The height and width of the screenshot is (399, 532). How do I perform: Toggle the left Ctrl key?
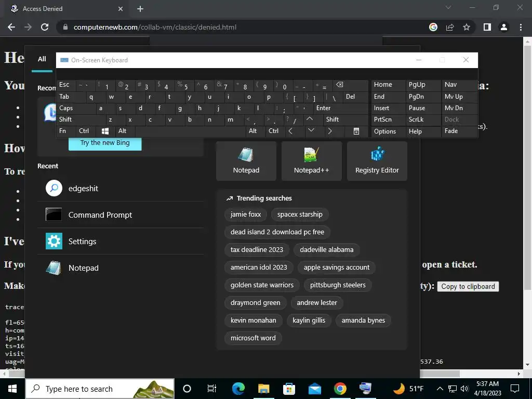click(x=86, y=131)
